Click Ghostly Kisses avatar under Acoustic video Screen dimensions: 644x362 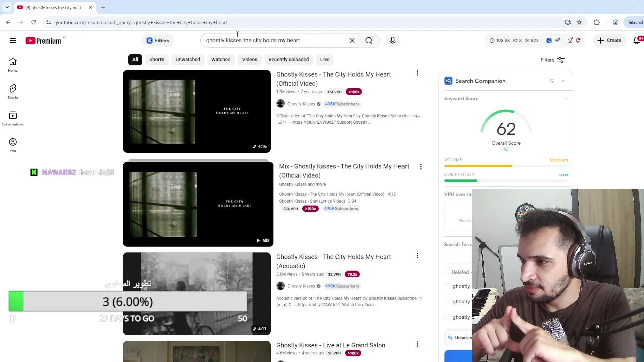coord(280,286)
